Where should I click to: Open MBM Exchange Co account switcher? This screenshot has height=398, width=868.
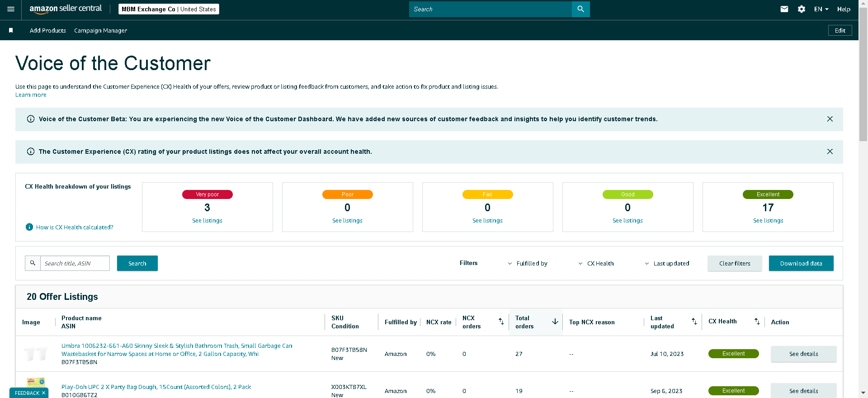click(x=169, y=9)
